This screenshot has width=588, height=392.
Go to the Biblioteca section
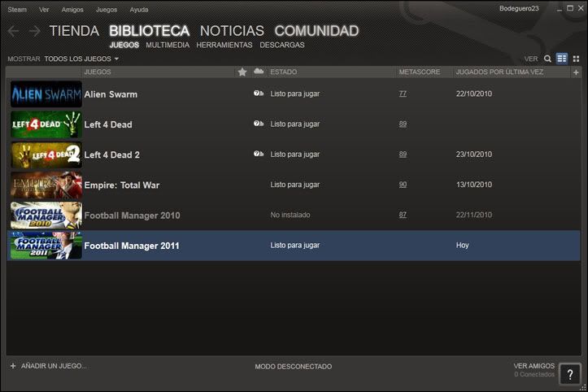point(150,31)
